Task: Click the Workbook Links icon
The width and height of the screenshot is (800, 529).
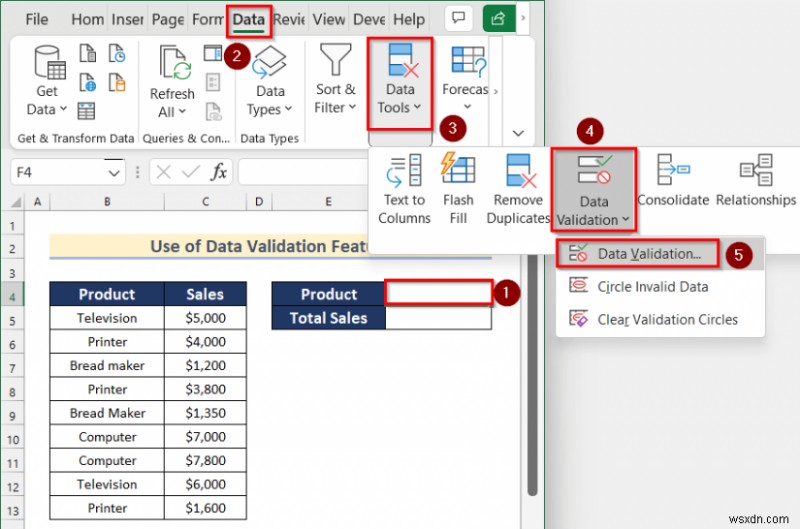Action: click(213, 111)
